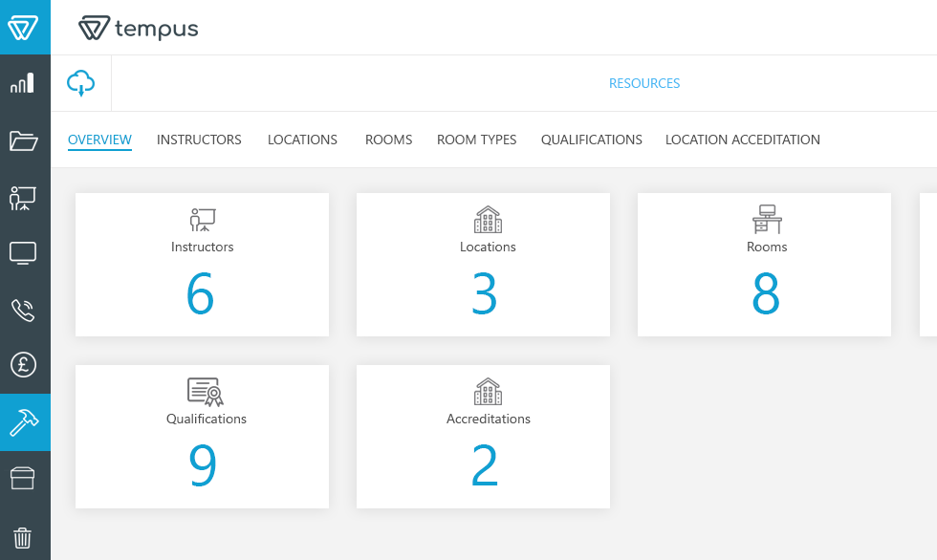Select the Room Types tab
This screenshot has height=560, width=937.
click(x=477, y=140)
